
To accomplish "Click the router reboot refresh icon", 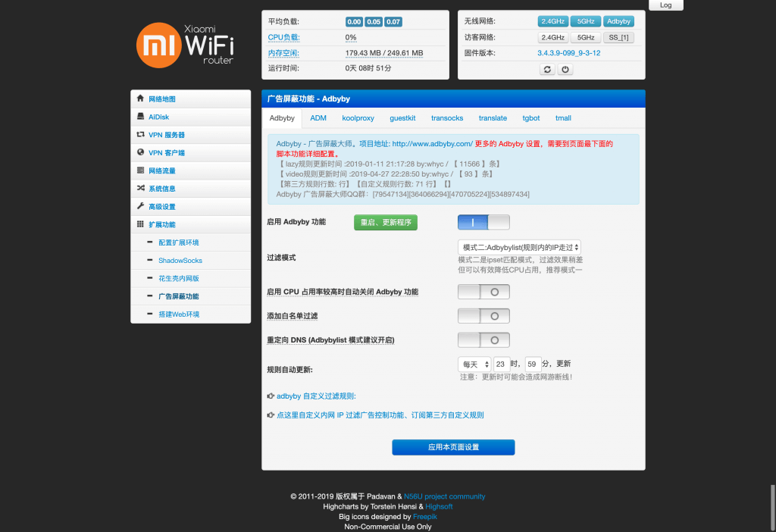I will coord(547,69).
